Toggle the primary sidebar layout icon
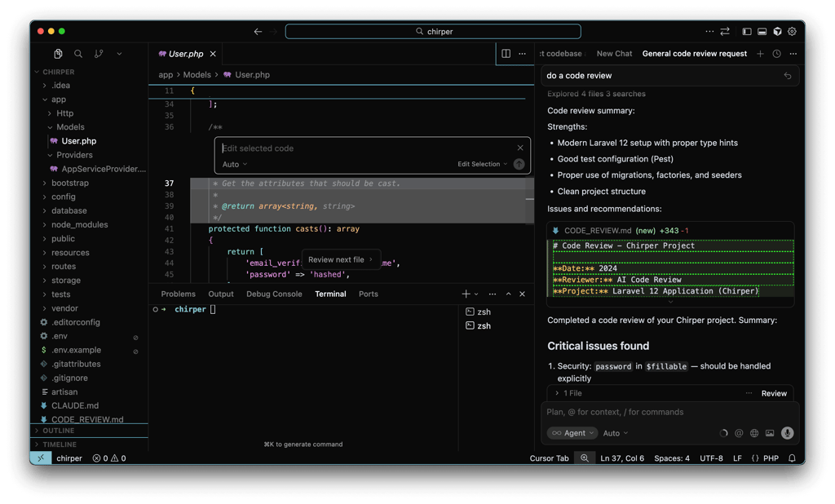The height and width of the screenshot is (504, 835). tap(747, 32)
